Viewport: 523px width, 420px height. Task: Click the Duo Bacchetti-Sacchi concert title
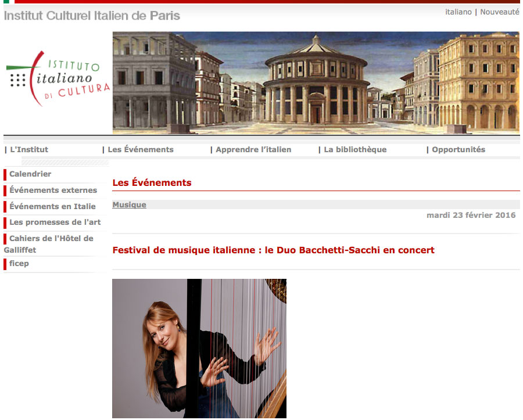pos(273,250)
